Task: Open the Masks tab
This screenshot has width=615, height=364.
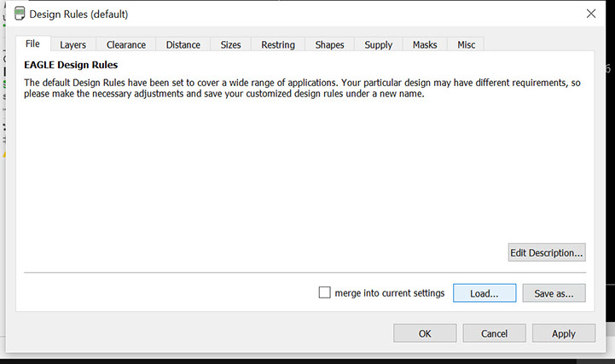Action: coord(425,44)
